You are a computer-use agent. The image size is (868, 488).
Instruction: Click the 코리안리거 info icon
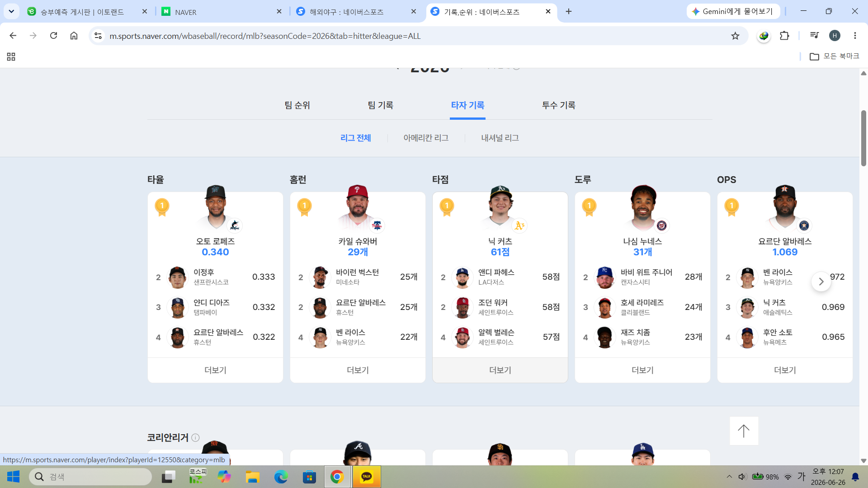point(195,437)
